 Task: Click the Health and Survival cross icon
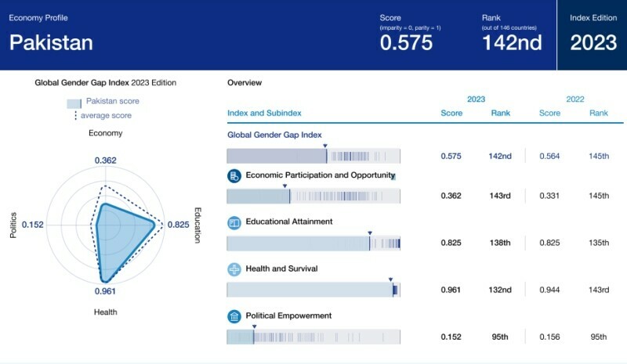click(x=234, y=270)
